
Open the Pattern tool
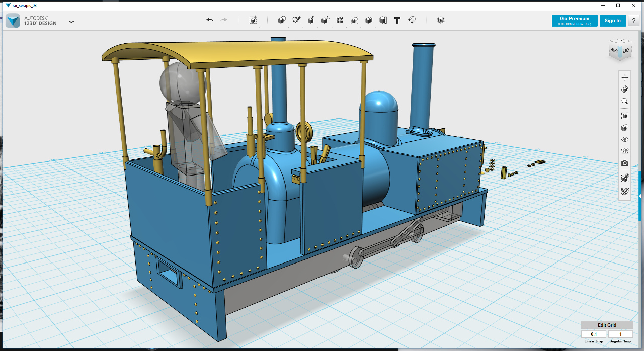[x=340, y=20]
